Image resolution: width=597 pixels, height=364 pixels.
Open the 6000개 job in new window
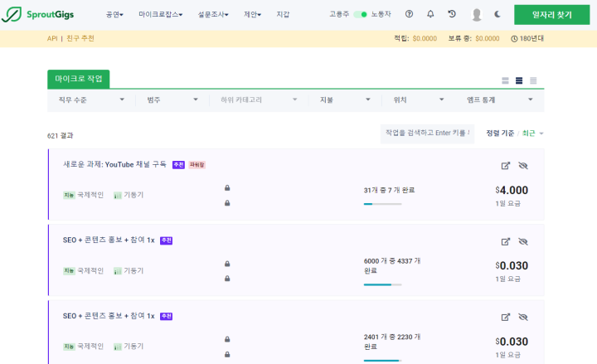click(x=505, y=242)
